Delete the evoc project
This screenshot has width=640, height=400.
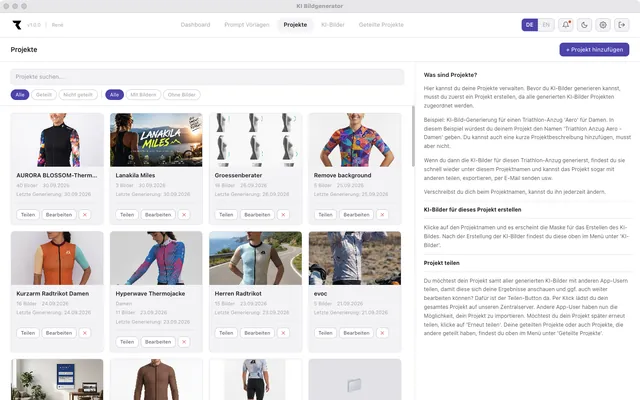(x=382, y=333)
